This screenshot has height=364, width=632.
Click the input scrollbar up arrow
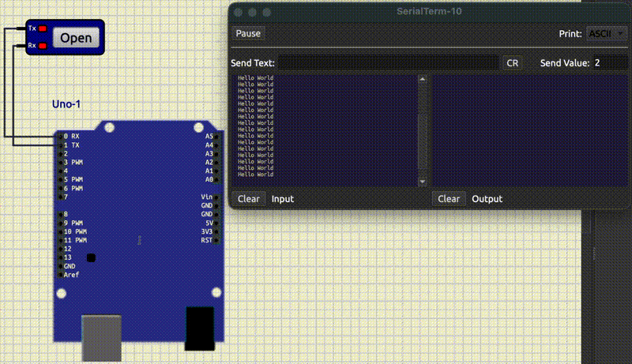[422, 79]
